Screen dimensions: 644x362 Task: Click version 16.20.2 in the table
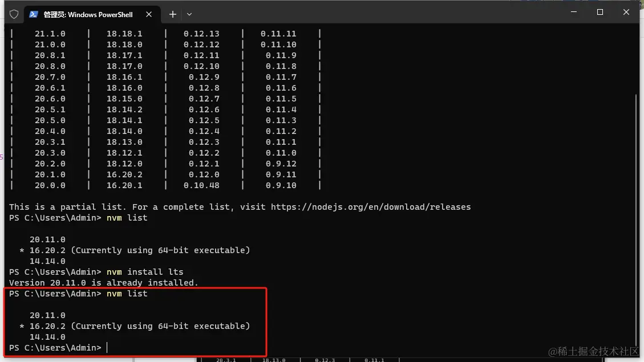(124, 174)
